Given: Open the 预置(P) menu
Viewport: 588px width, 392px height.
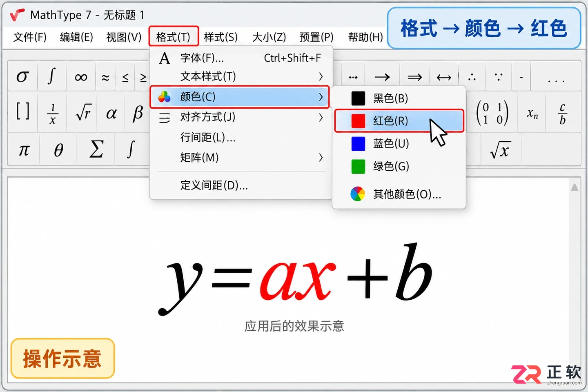Looking at the screenshot, I should click(x=316, y=37).
